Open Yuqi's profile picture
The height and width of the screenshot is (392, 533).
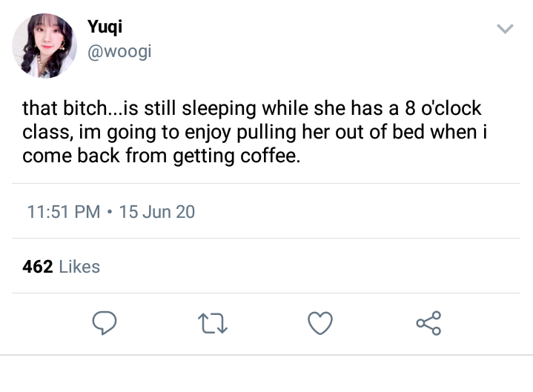44,46
